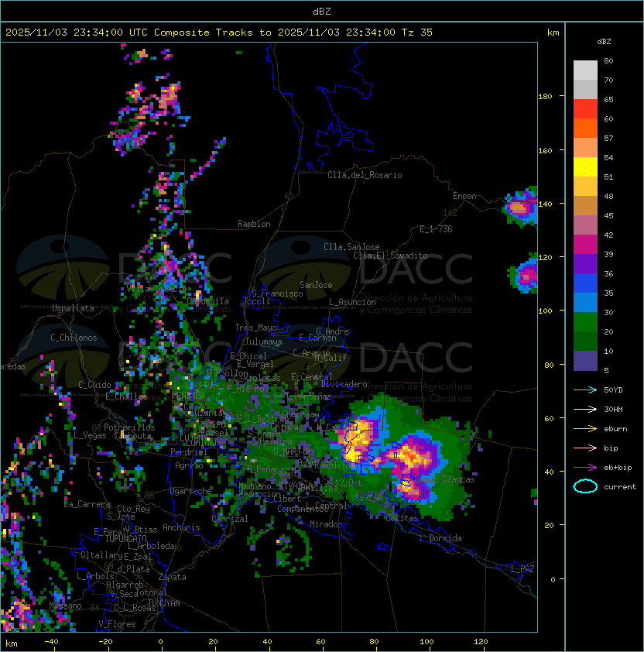Click the 'E_1-736' map label
The height and width of the screenshot is (652, 644).
point(436,229)
